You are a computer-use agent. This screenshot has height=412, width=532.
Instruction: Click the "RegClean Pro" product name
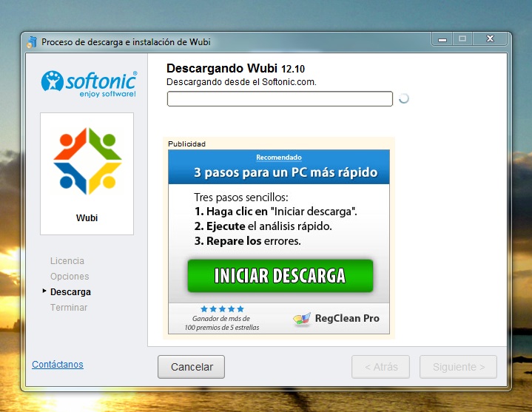(x=347, y=318)
